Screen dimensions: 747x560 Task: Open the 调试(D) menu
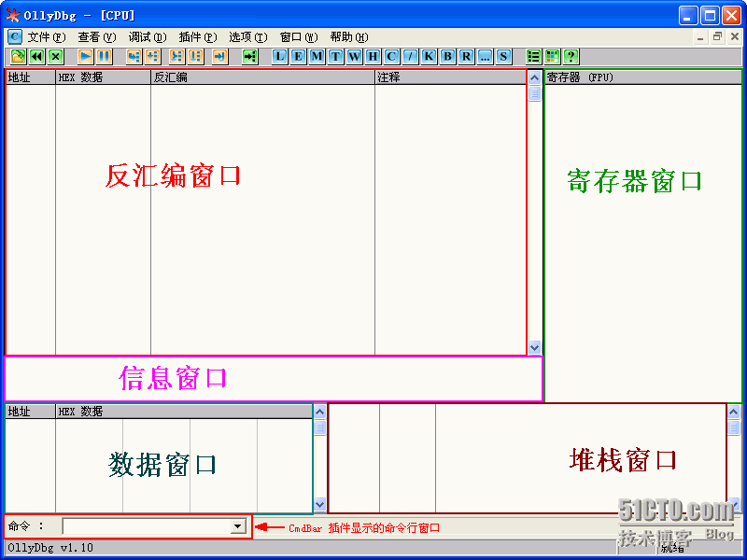148,37
